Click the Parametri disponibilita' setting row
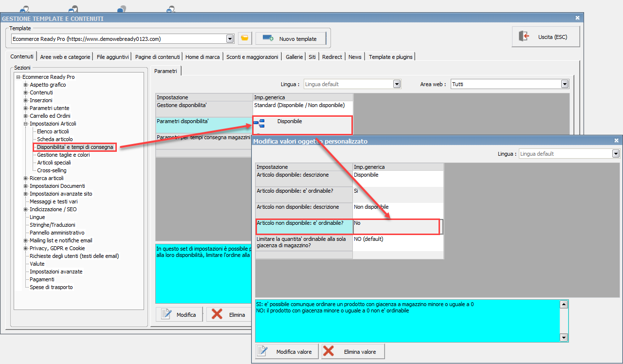623x364 pixels. [x=204, y=125]
